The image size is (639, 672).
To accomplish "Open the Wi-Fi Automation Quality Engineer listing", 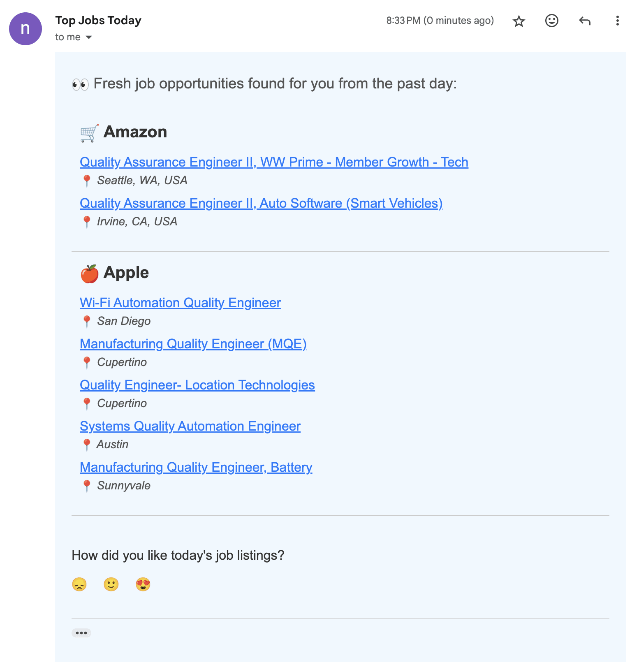I will pyautogui.click(x=180, y=303).
